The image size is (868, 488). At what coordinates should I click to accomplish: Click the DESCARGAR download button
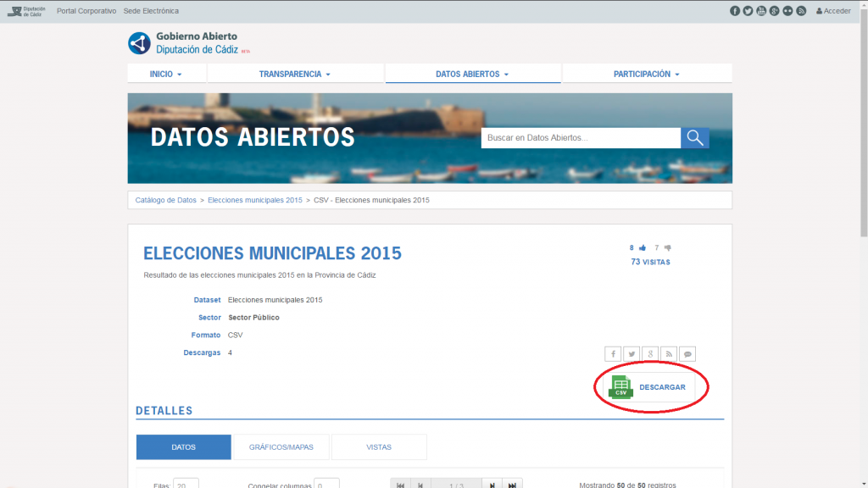pos(649,387)
